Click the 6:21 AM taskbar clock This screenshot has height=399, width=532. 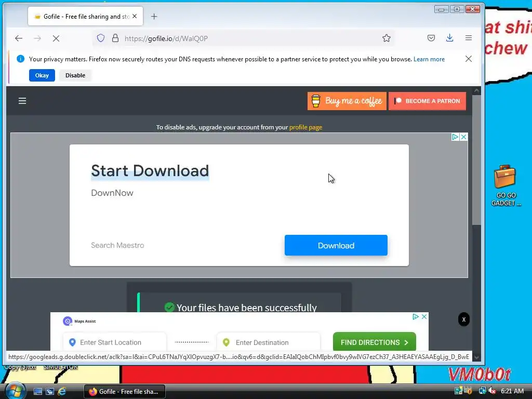coord(512,391)
